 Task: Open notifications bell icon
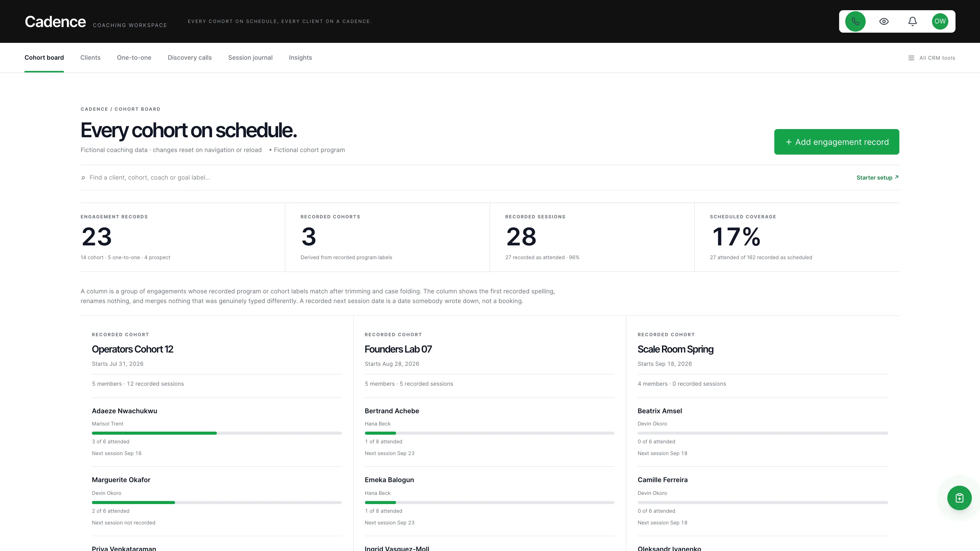point(912,21)
